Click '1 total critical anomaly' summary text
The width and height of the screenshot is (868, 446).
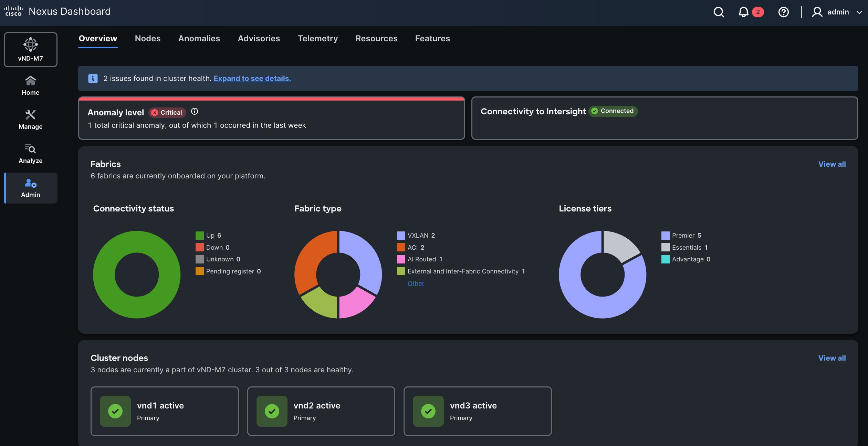coord(197,125)
